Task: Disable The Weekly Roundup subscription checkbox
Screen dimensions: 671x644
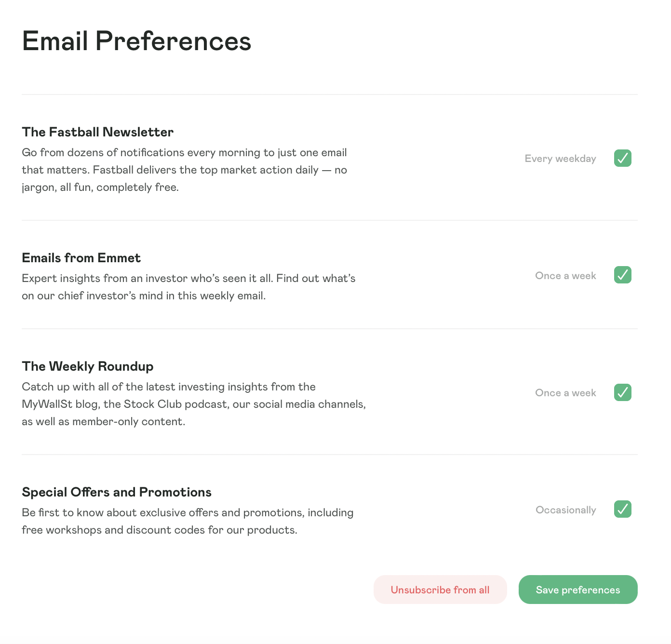Action: (622, 392)
